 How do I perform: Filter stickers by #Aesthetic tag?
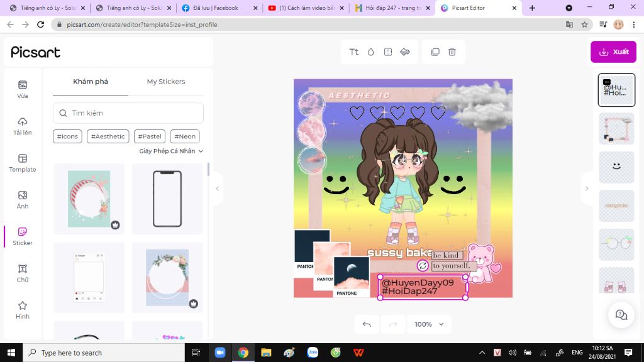[x=108, y=136]
